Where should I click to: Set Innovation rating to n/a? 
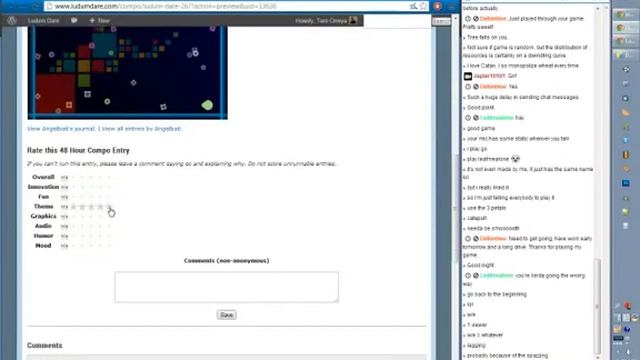64,187
